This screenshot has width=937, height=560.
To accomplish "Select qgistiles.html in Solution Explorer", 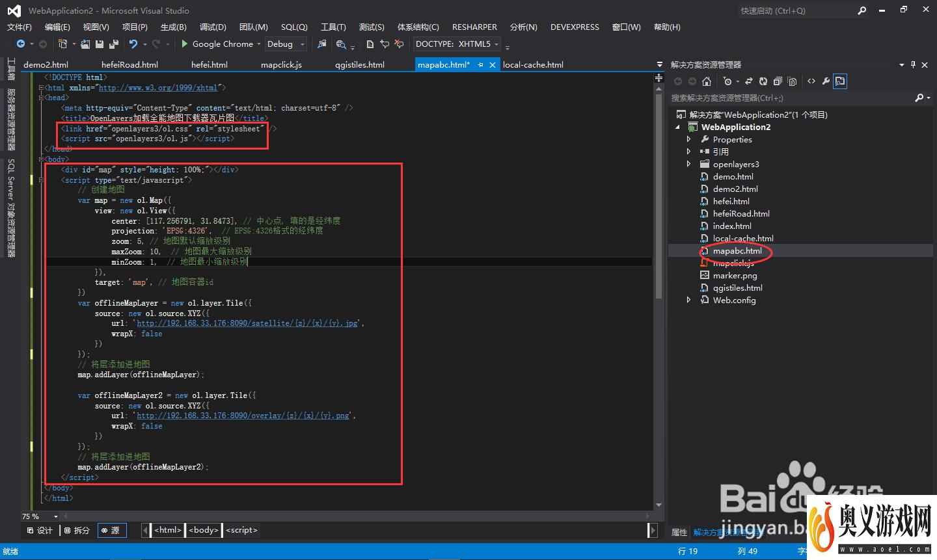I will 737,287.
